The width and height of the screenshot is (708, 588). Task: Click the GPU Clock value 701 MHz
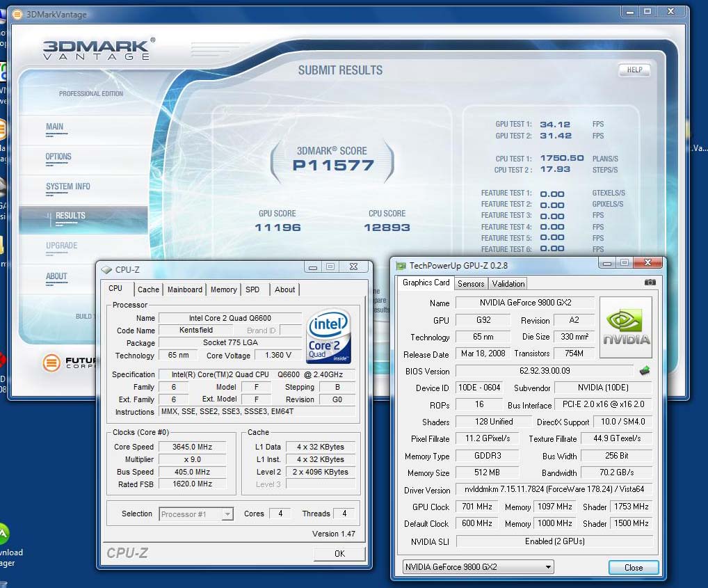pyautogui.click(x=477, y=507)
